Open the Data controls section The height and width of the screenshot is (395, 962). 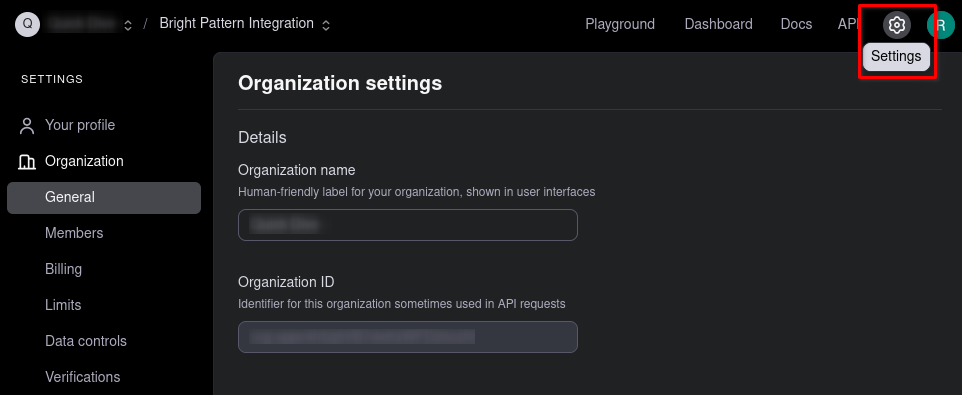[x=86, y=341]
